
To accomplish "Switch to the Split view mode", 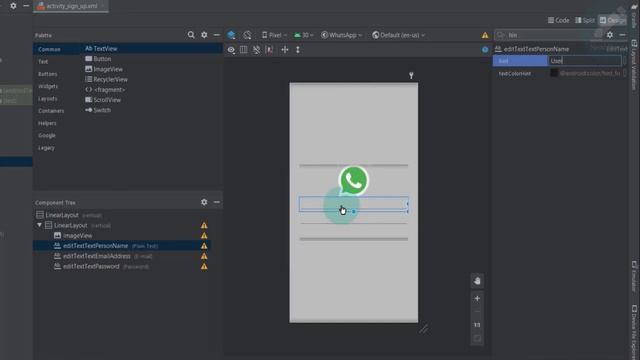I will [x=584, y=20].
